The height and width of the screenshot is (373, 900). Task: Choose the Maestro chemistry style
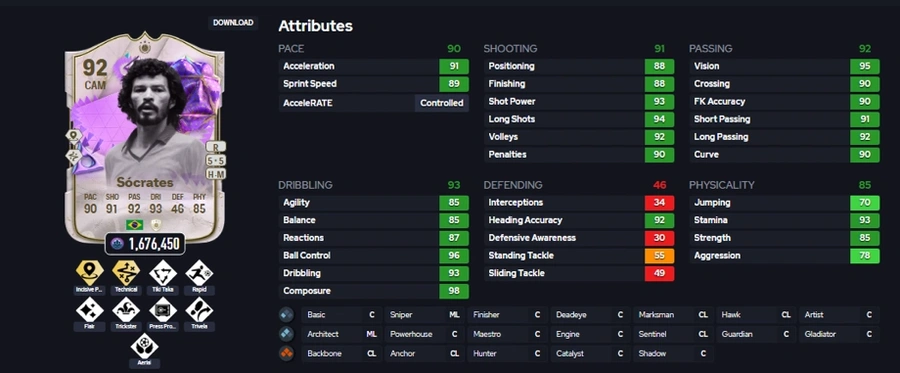point(507,334)
